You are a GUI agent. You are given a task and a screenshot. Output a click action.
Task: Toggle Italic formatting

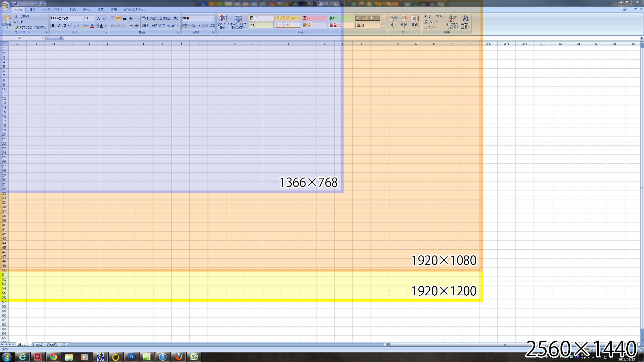tap(59, 26)
